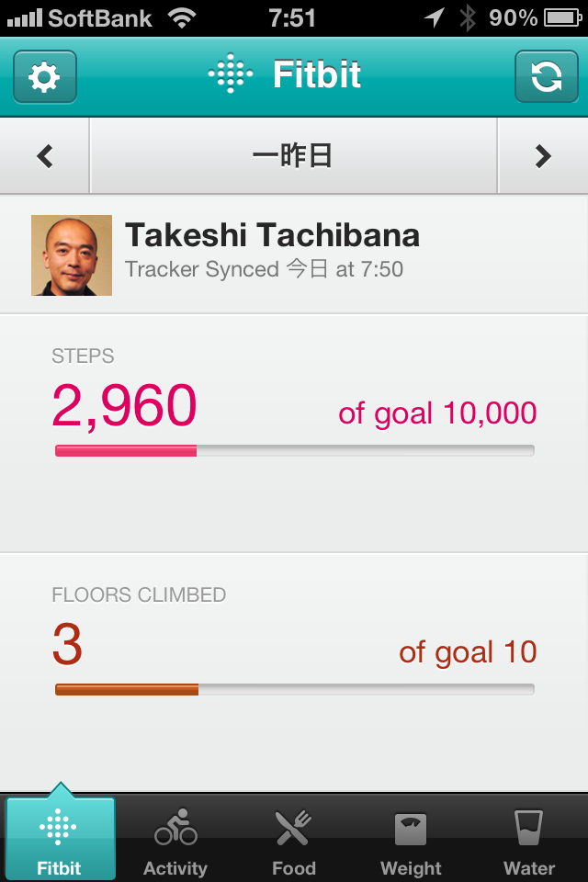Image resolution: width=588 pixels, height=882 pixels.
Task: Tap the floors goal 10 text
Action: pos(468,652)
